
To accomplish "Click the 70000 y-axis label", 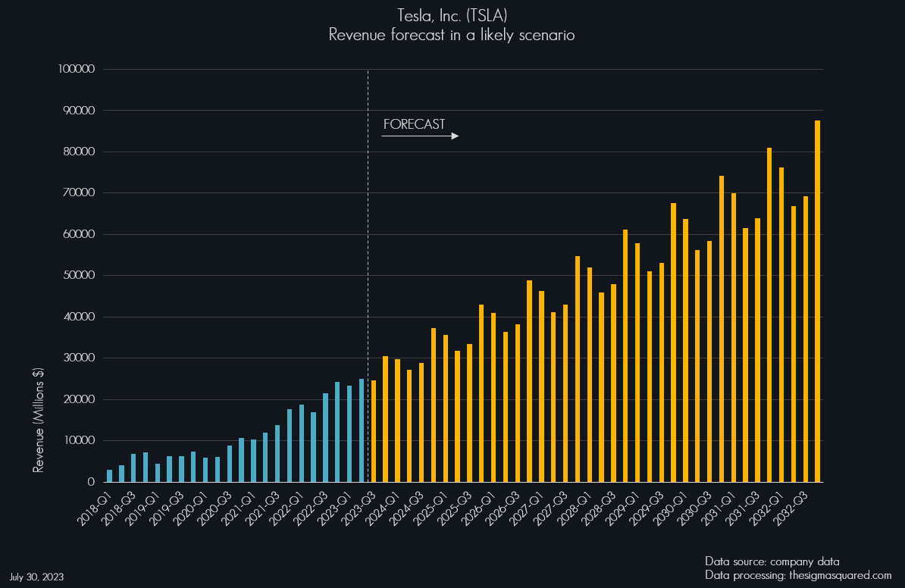I will pyautogui.click(x=79, y=192).
